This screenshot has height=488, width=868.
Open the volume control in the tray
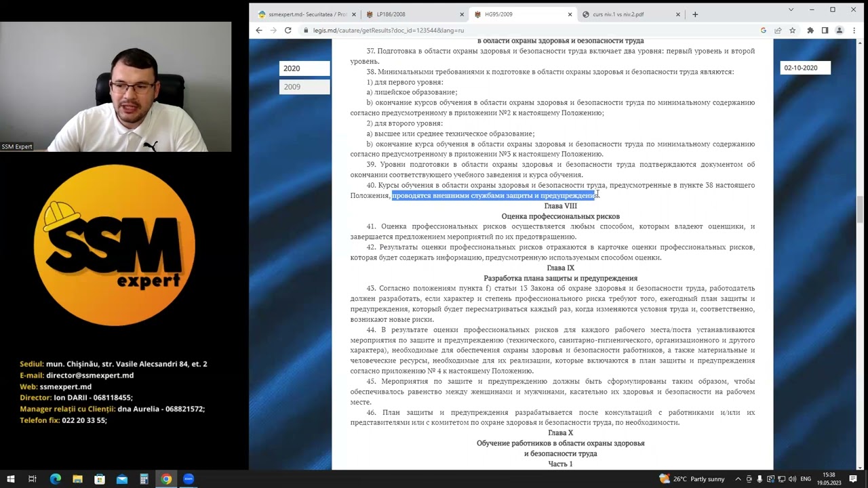tap(792, 479)
